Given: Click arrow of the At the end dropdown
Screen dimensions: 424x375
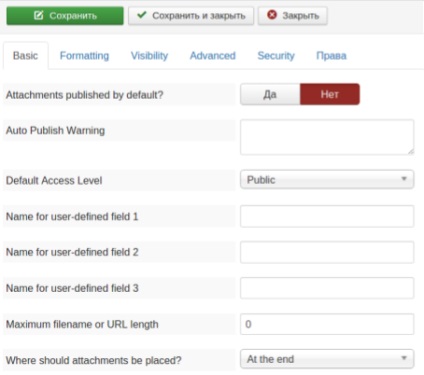Looking at the screenshot, I should coord(404,358).
